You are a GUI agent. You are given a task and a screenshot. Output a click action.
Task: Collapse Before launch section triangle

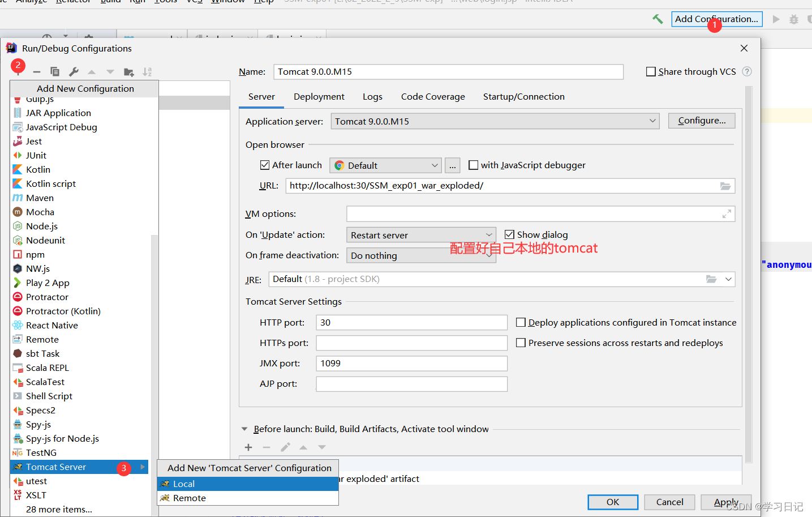(x=244, y=429)
